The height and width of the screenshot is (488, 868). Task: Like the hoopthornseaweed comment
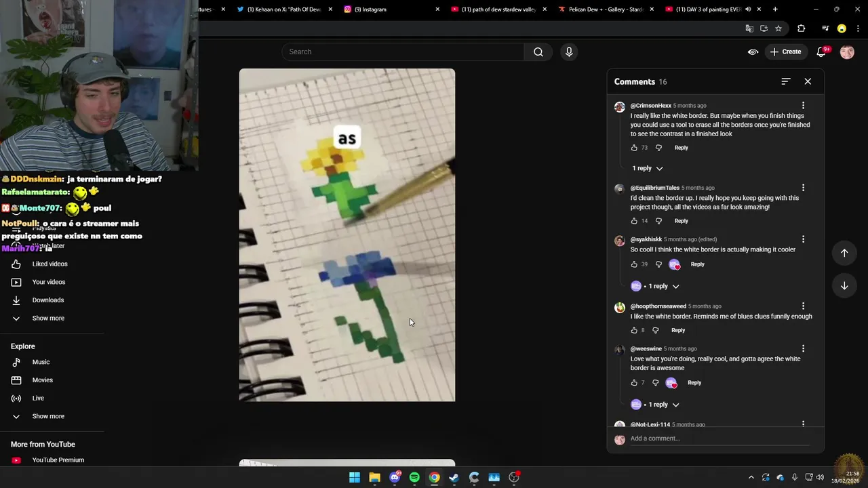[634, 330]
